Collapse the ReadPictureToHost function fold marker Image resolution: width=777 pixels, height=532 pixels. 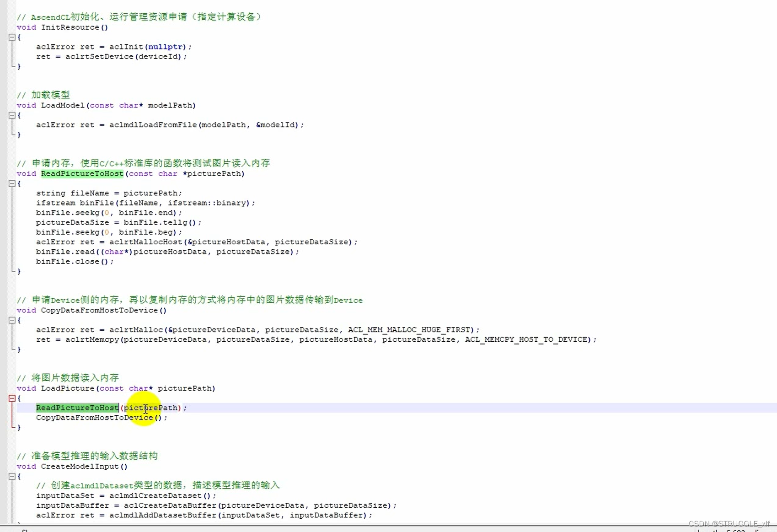coord(12,183)
